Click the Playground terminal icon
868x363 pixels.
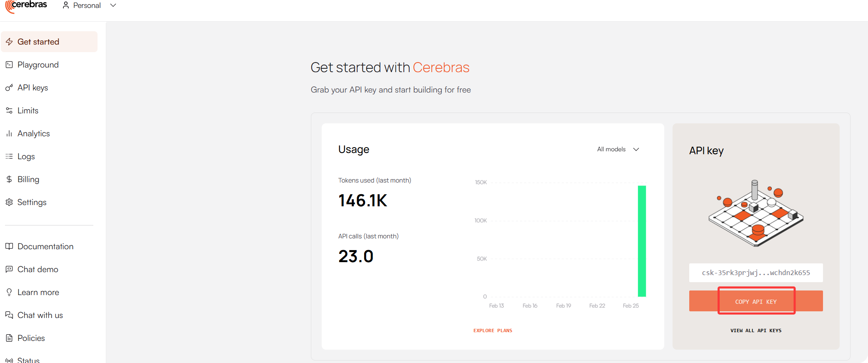coord(9,65)
